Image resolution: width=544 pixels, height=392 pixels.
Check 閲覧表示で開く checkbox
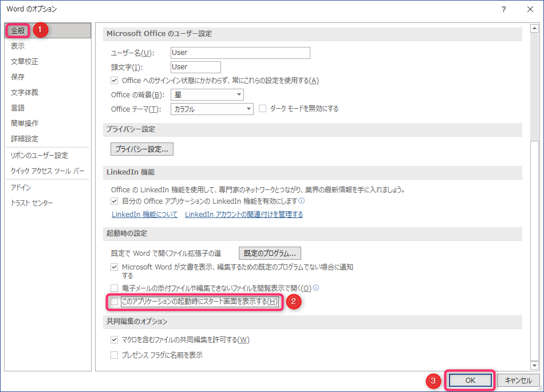tap(114, 288)
